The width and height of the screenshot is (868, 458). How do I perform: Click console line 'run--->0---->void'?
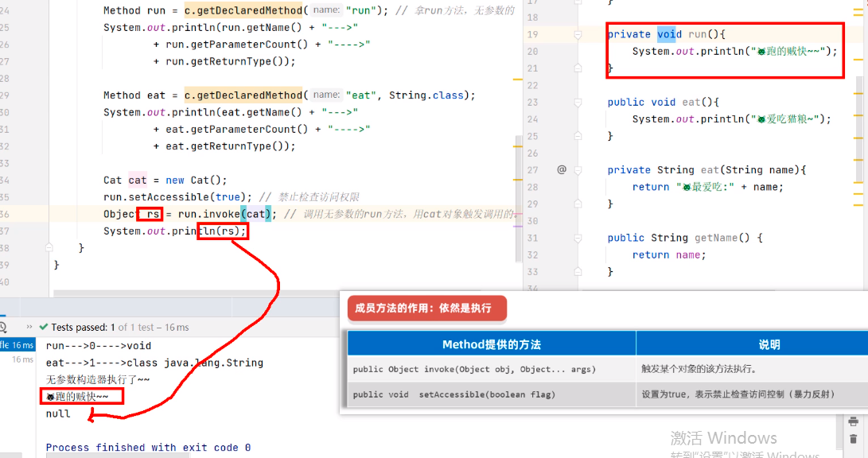pyautogui.click(x=99, y=346)
